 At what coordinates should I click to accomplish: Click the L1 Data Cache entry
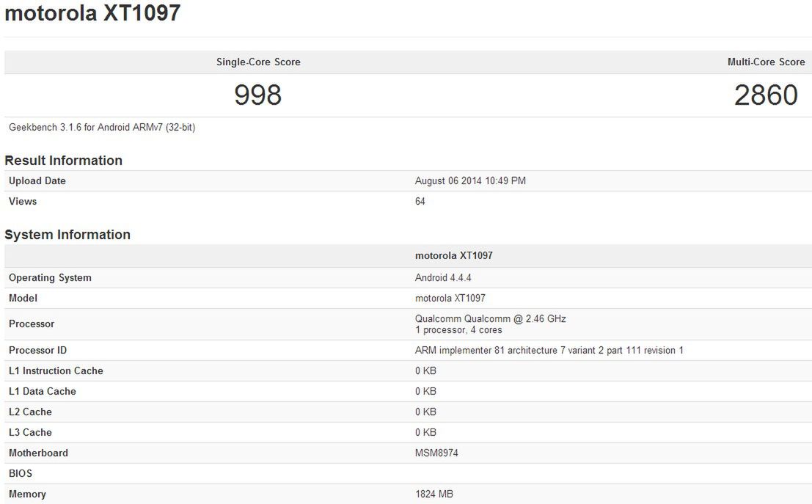[423, 391]
